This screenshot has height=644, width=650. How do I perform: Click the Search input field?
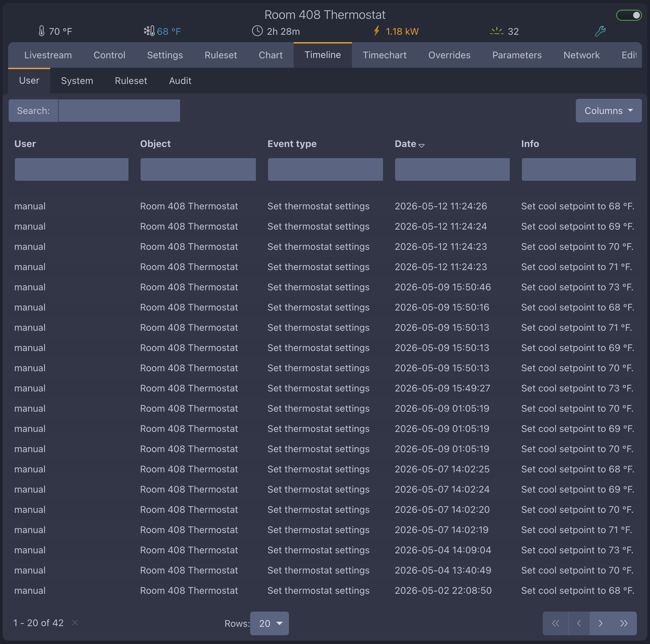pyautogui.click(x=119, y=111)
